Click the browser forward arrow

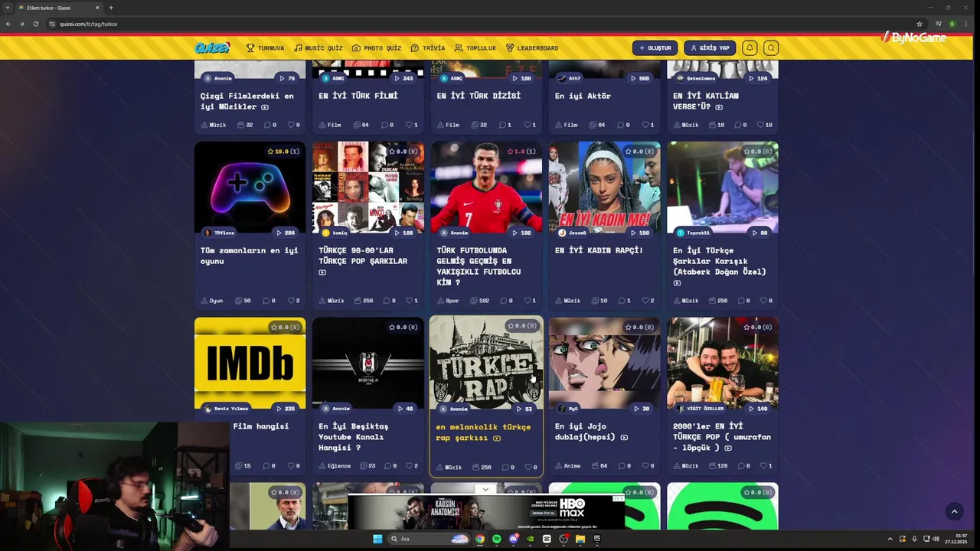21,24
